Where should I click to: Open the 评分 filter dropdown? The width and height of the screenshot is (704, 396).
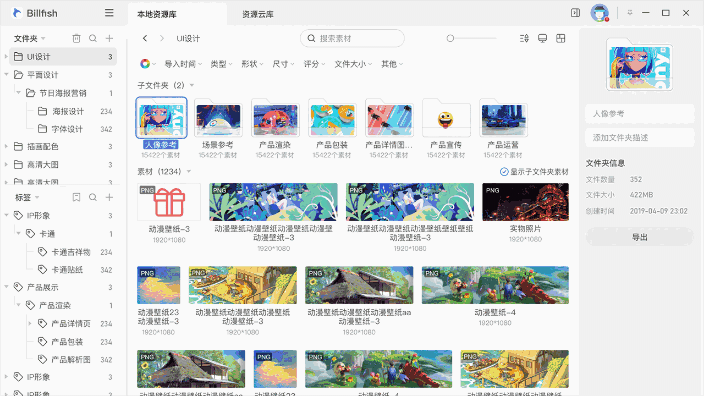[x=314, y=64]
